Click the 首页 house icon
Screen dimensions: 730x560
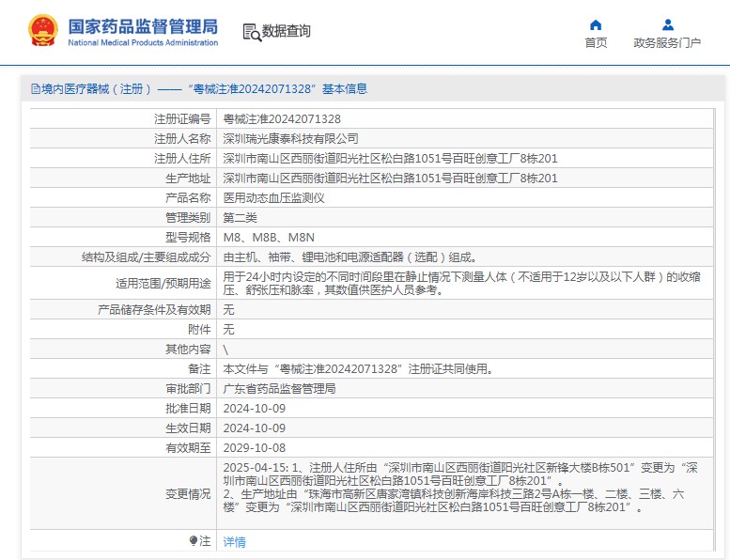coord(596,24)
